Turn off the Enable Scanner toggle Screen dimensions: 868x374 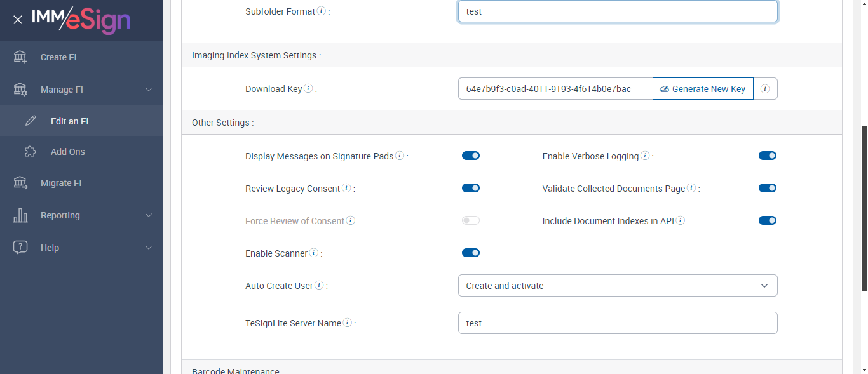(471, 253)
